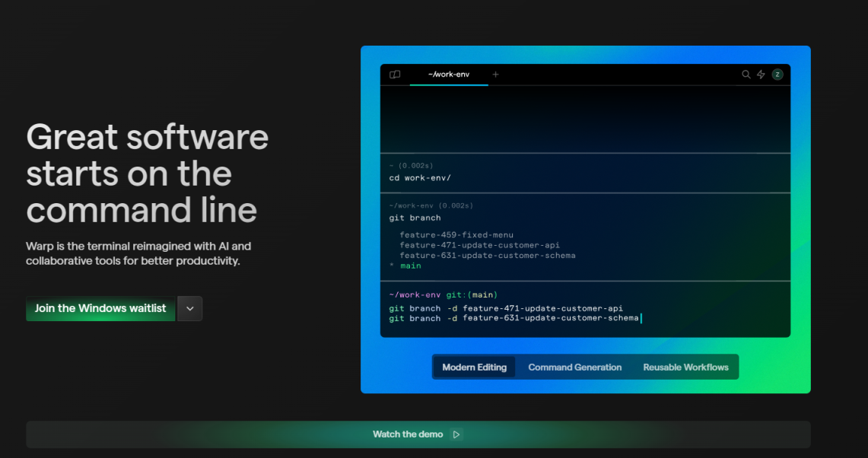Click the git branch -d feature-631 input line
868x458 pixels.
[x=513, y=318]
